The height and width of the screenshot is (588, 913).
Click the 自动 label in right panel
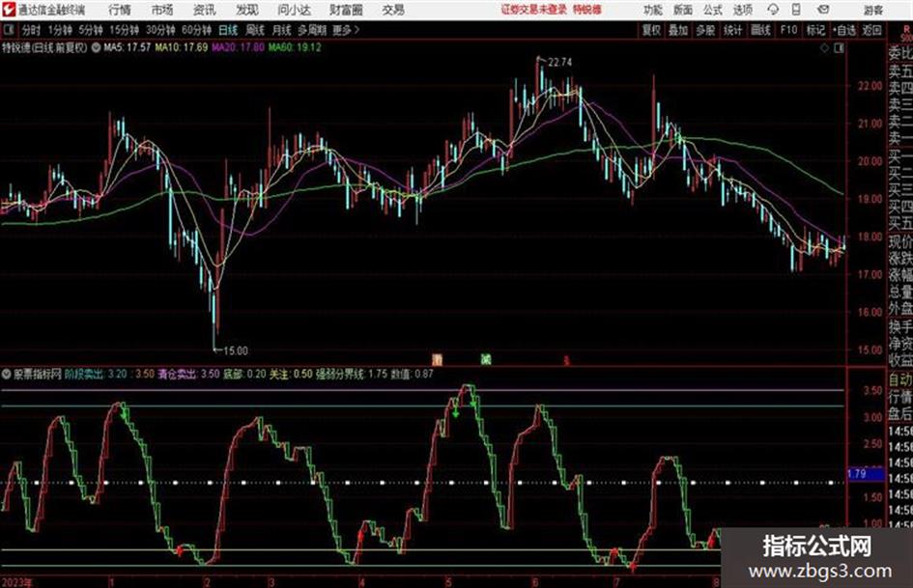900,379
